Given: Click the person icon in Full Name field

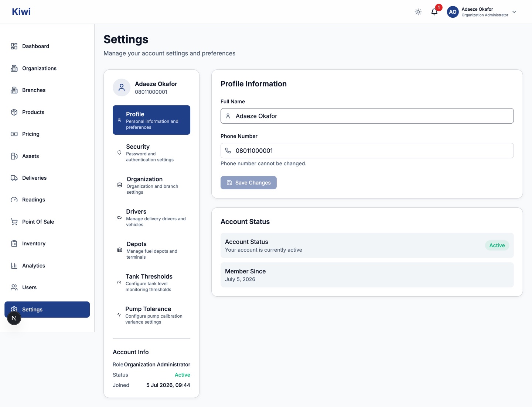Looking at the screenshot, I should click(228, 116).
